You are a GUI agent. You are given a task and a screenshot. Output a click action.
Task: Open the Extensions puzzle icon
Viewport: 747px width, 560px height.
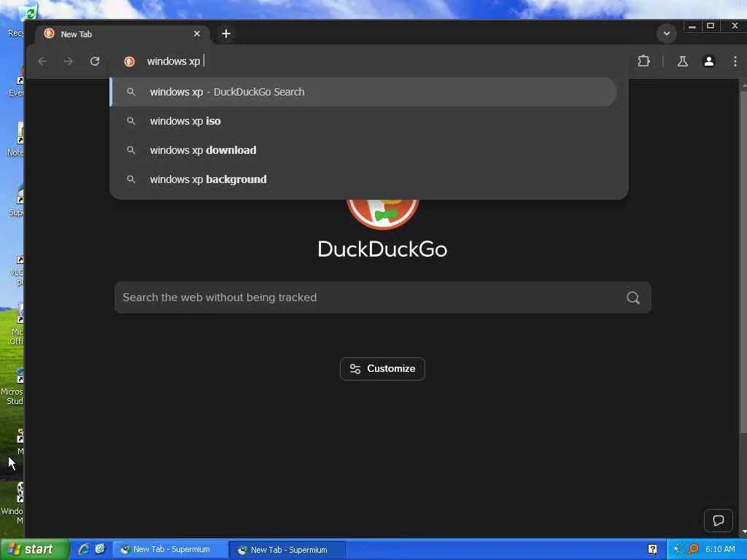643,61
